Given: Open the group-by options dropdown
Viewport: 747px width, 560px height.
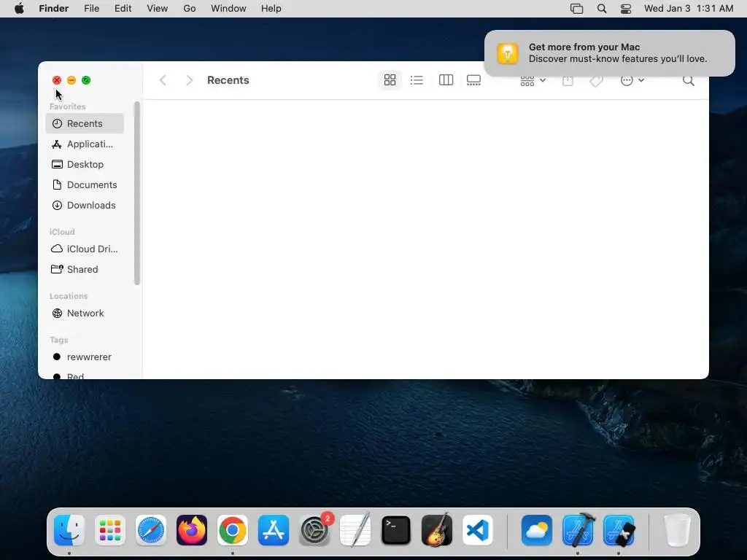Looking at the screenshot, I should click(x=533, y=80).
